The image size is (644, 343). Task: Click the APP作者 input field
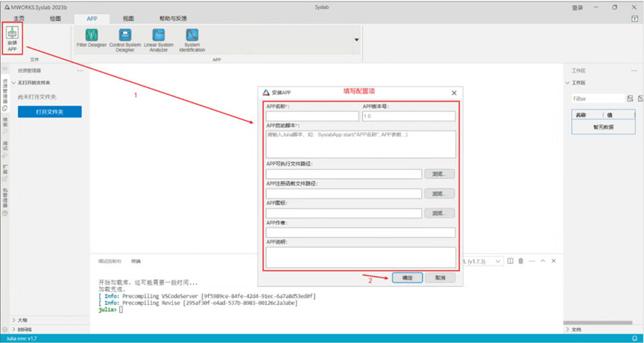tap(361, 233)
